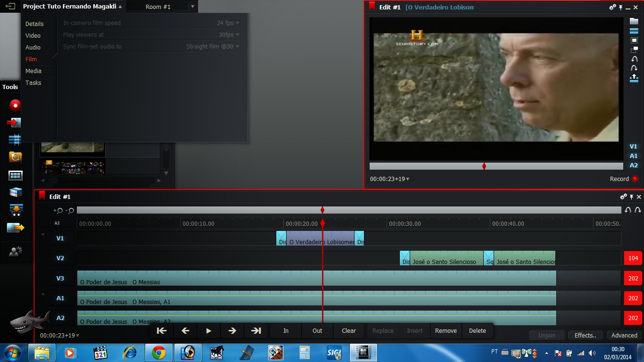Zoom in the timeline with plus magnifier
644x362 pixels.
(x=58, y=211)
